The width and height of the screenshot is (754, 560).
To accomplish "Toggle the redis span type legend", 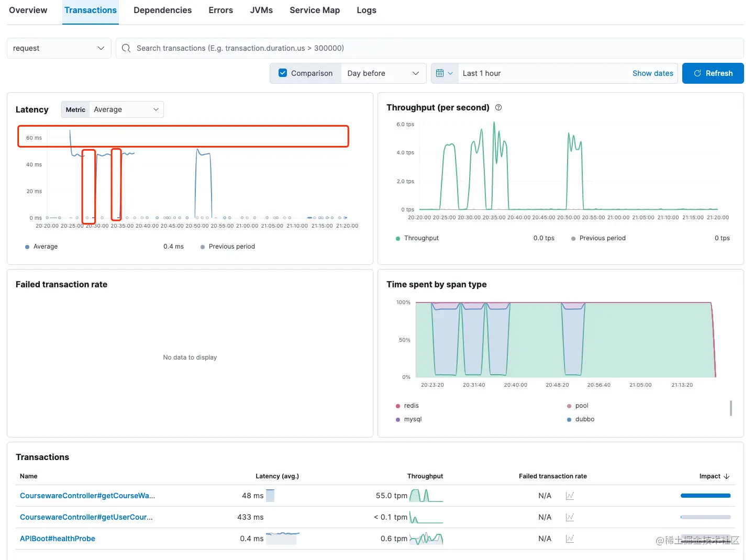I will click(407, 406).
